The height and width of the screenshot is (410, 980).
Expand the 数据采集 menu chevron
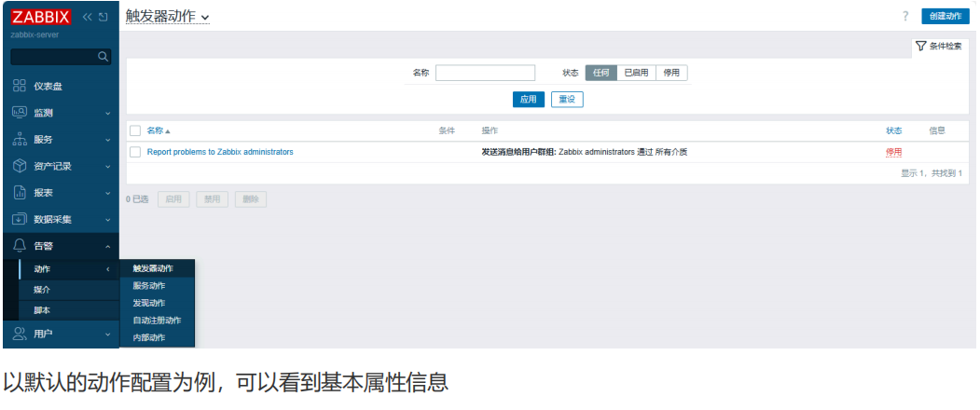(x=107, y=220)
